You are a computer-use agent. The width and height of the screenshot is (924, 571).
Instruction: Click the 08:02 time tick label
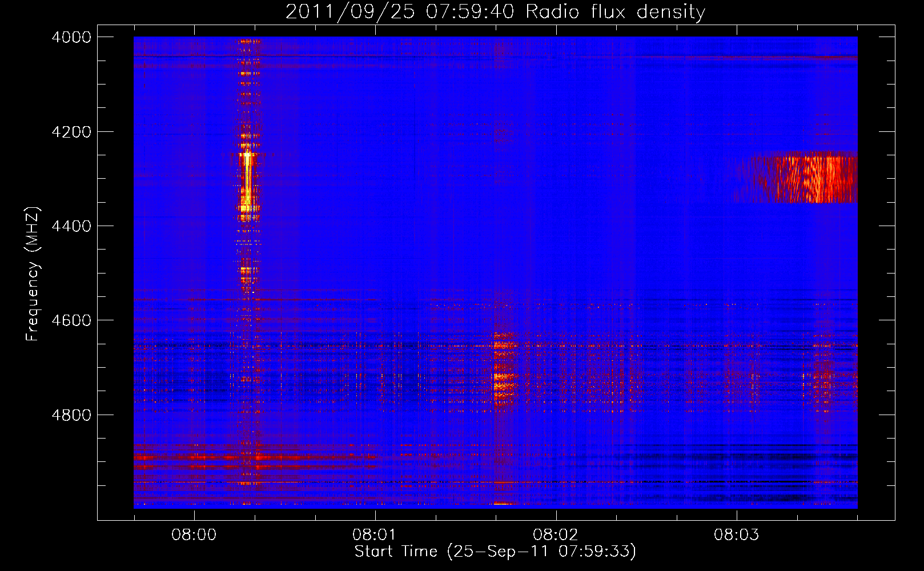pos(556,534)
